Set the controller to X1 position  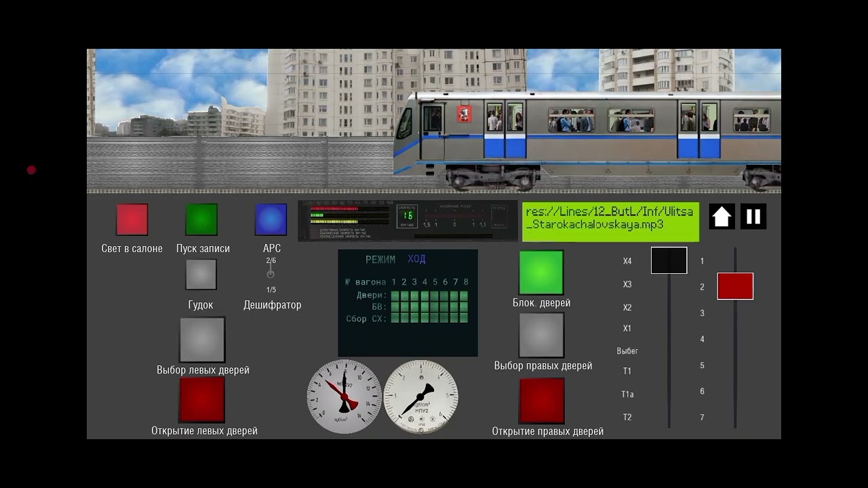pyautogui.click(x=627, y=329)
